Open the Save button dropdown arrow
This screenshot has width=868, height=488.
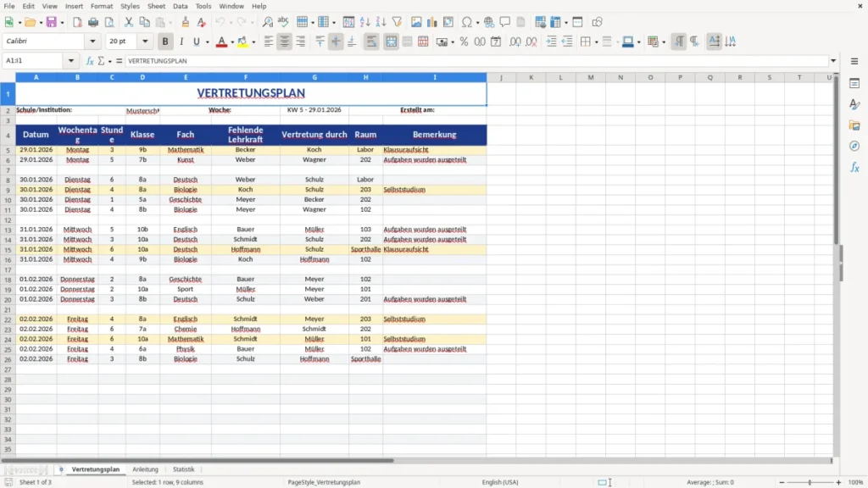tap(62, 23)
